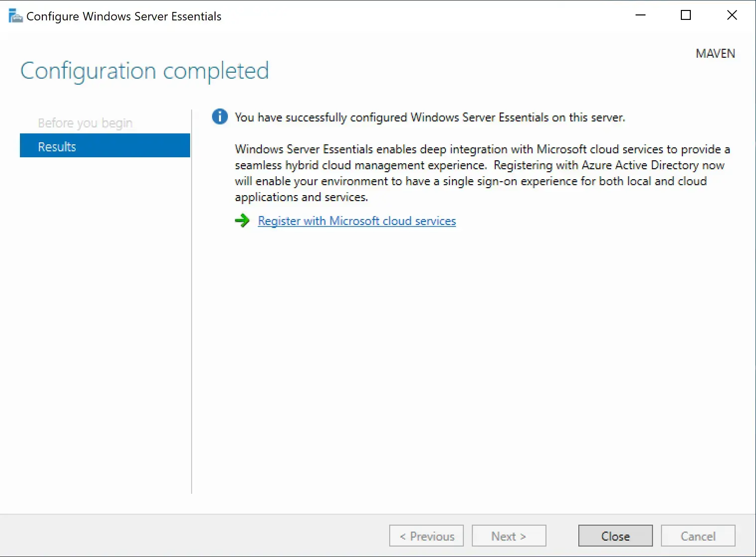
Task: Click the Configuration completed heading
Action: point(145,71)
